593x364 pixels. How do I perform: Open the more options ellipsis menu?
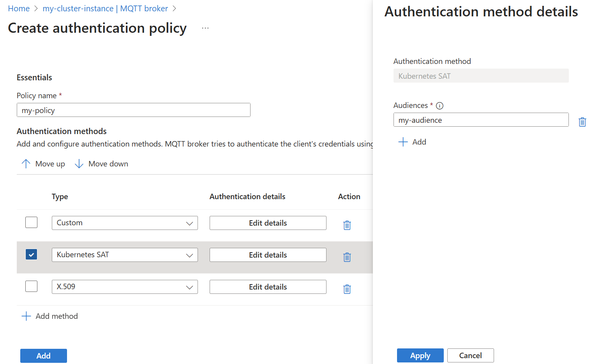205,28
